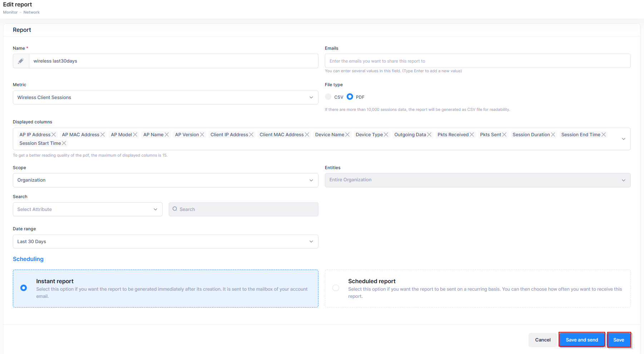This screenshot has height=354, width=644.
Task: Click into the Emails input field
Action: [x=477, y=61]
